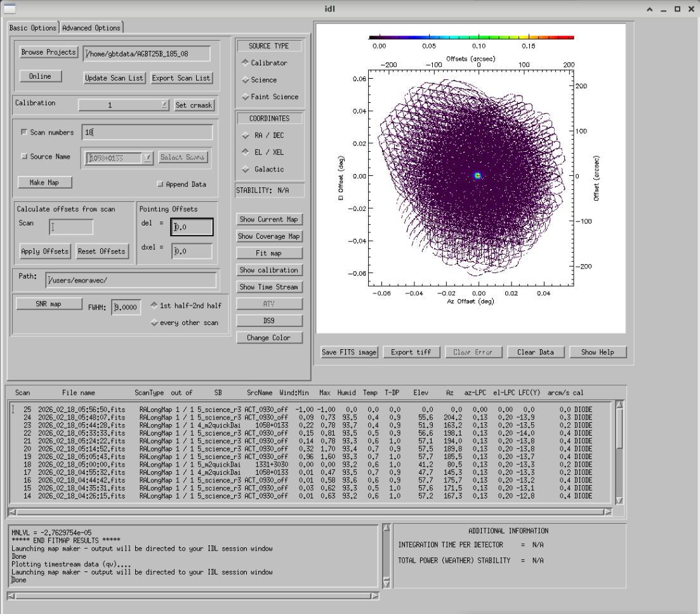This screenshot has width=700, height=614.
Task: Click the window shade up-arrow icon
Action: click(x=650, y=9)
